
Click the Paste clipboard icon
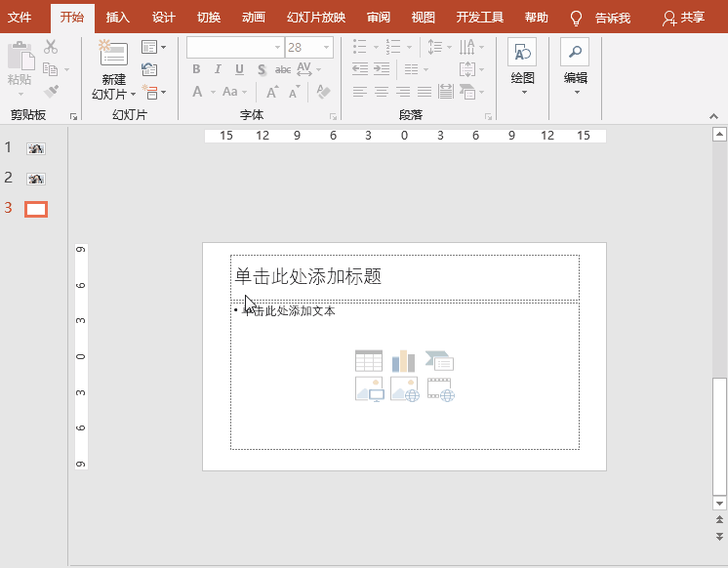[x=20, y=56]
